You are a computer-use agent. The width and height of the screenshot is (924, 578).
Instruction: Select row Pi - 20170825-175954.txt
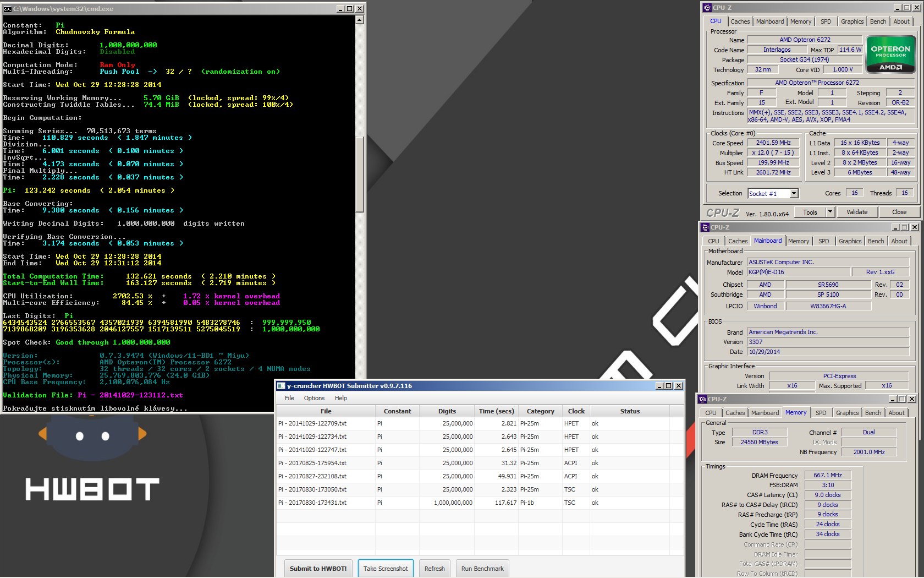[480, 463]
